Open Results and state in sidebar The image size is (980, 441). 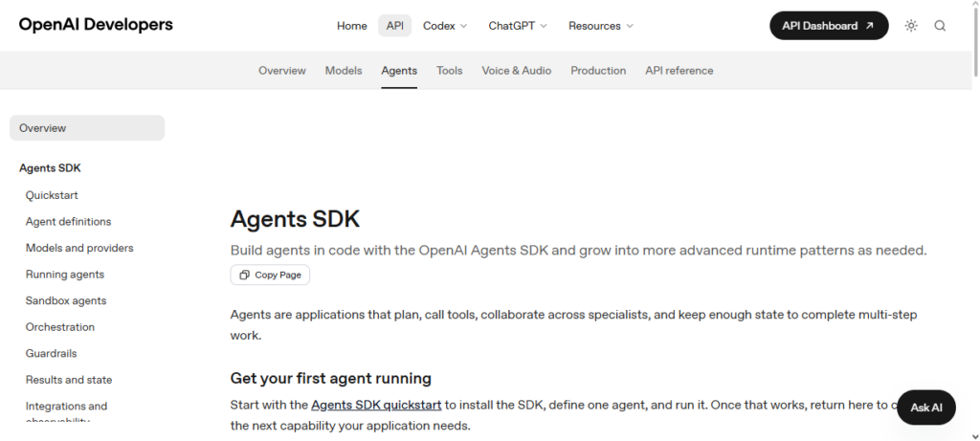(x=69, y=380)
